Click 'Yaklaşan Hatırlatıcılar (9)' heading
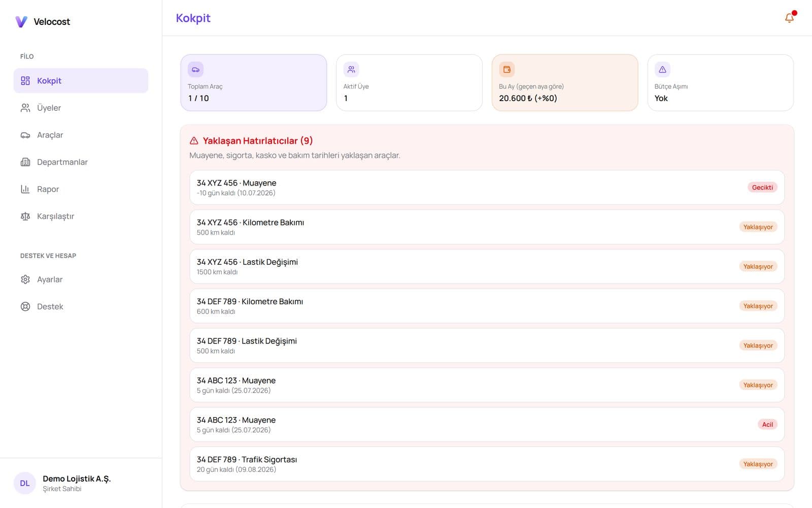Image resolution: width=812 pixels, height=508 pixels. click(258, 141)
